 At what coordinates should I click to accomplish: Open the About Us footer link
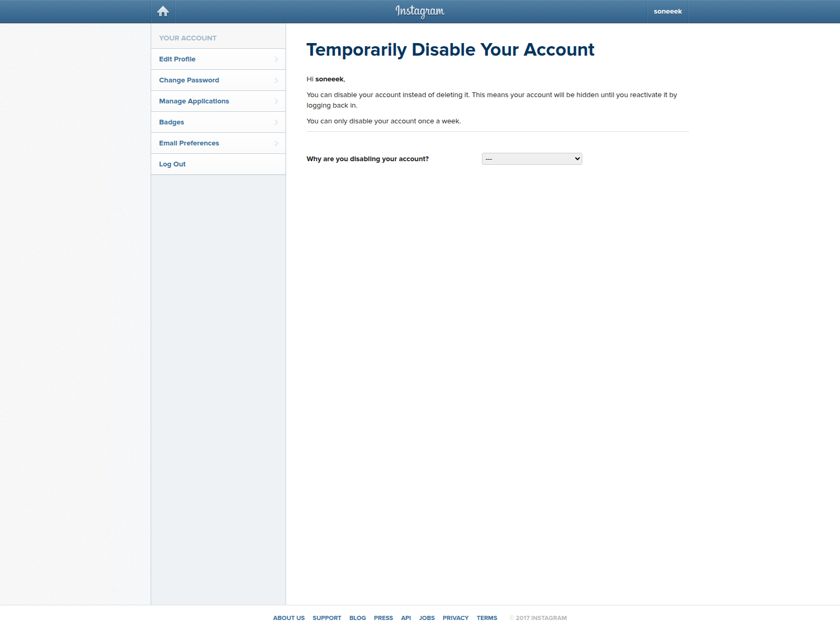click(289, 618)
